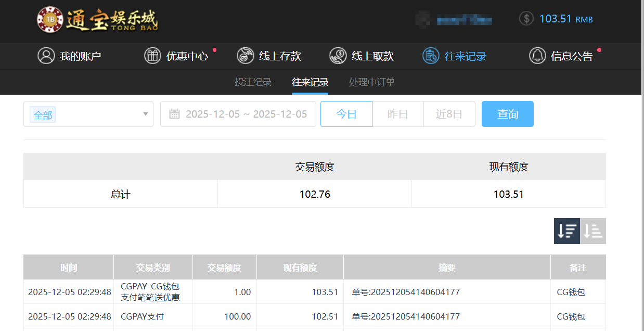Click the online deposit icon
This screenshot has width=644, height=331.
(x=245, y=56)
